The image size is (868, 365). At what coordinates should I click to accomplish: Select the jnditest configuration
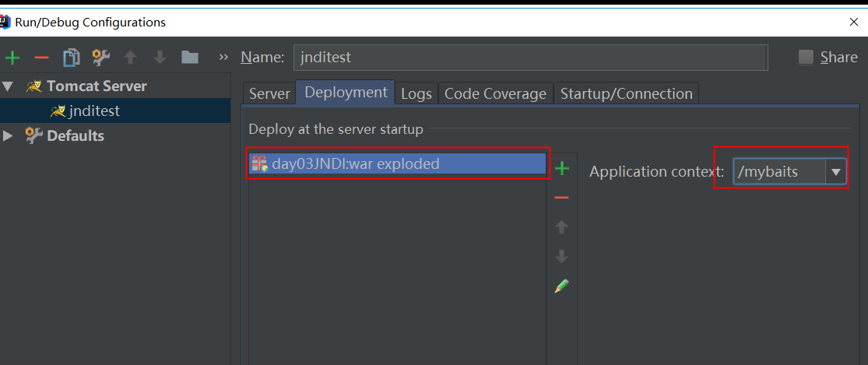tap(93, 111)
